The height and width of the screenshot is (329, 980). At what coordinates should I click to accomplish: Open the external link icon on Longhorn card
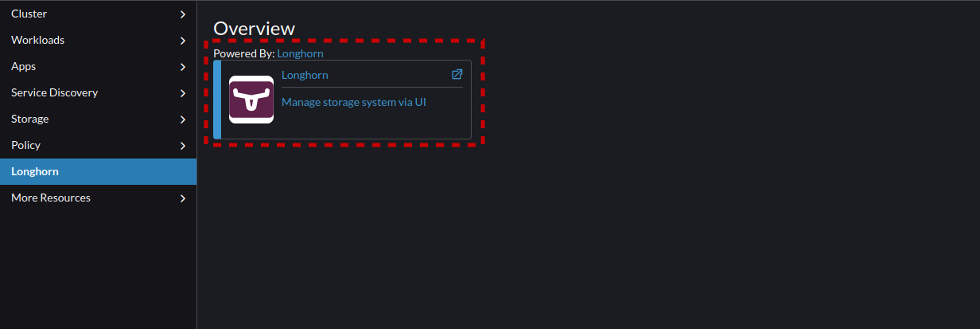pos(457,74)
